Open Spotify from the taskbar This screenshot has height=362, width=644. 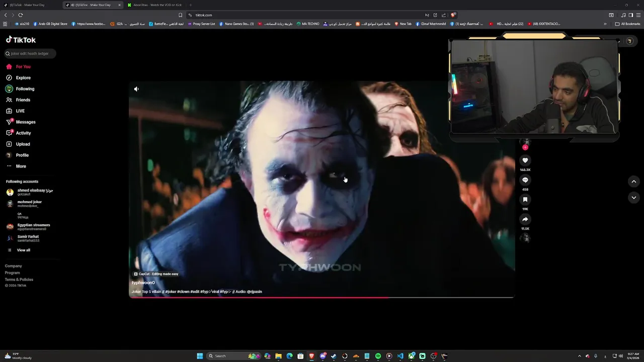point(378,356)
